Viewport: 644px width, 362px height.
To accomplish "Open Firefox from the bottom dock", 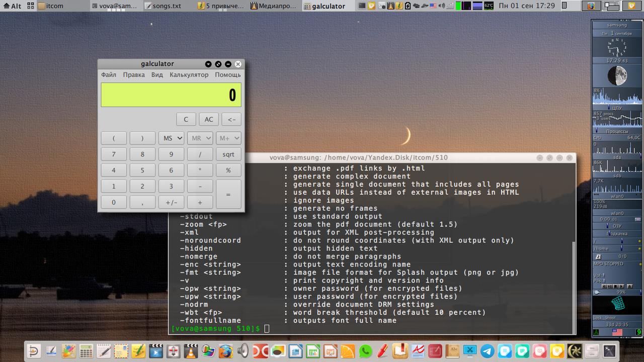I will [x=225, y=350].
